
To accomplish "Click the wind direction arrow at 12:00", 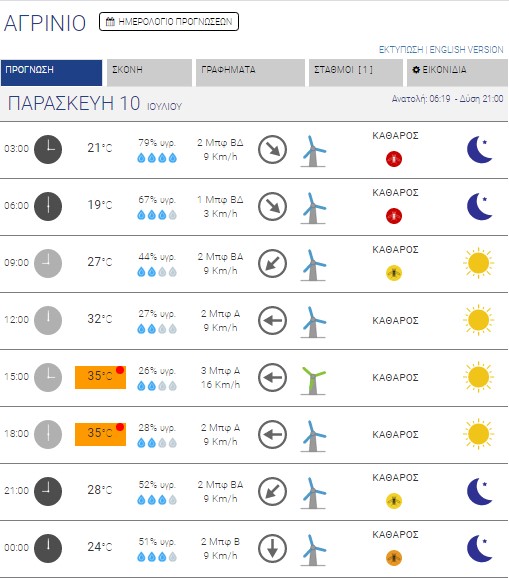I will click(272, 321).
